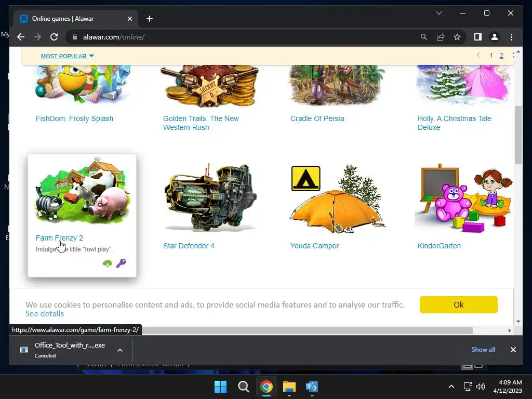The width and height of the screenshot is (532, 399).
Task: Open the Star Defender 4 link
Action: click(x=189, y=246)
